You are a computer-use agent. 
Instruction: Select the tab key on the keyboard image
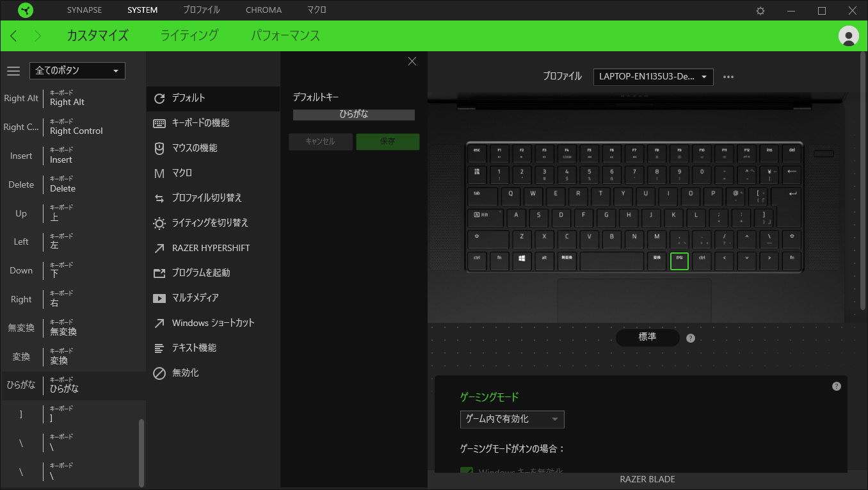click(483, 196)
